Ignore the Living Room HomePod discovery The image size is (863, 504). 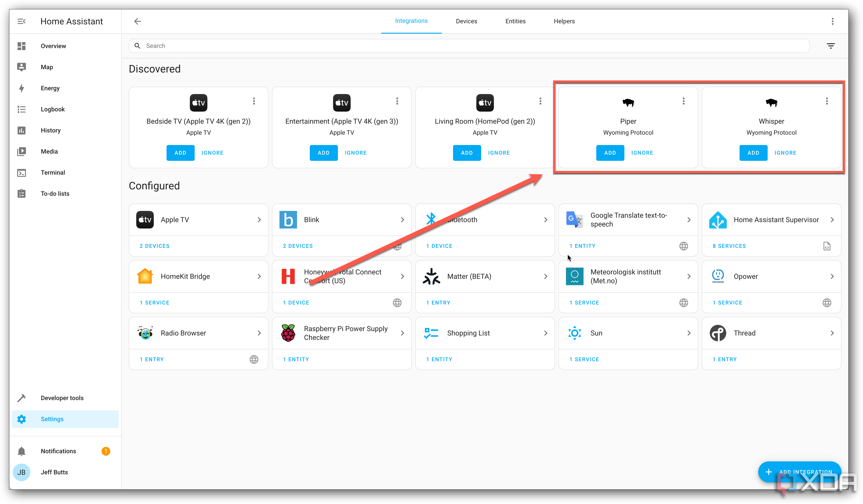499,153
